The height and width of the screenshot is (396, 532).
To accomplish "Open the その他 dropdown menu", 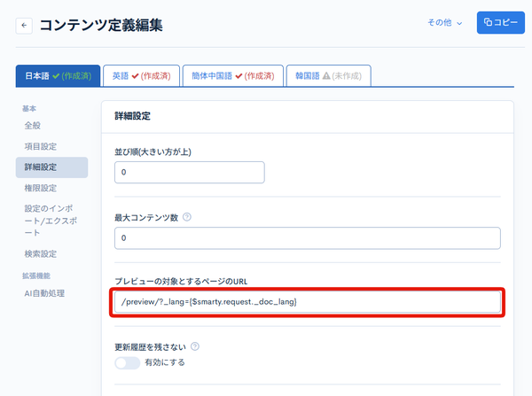I will coord(444,23).
